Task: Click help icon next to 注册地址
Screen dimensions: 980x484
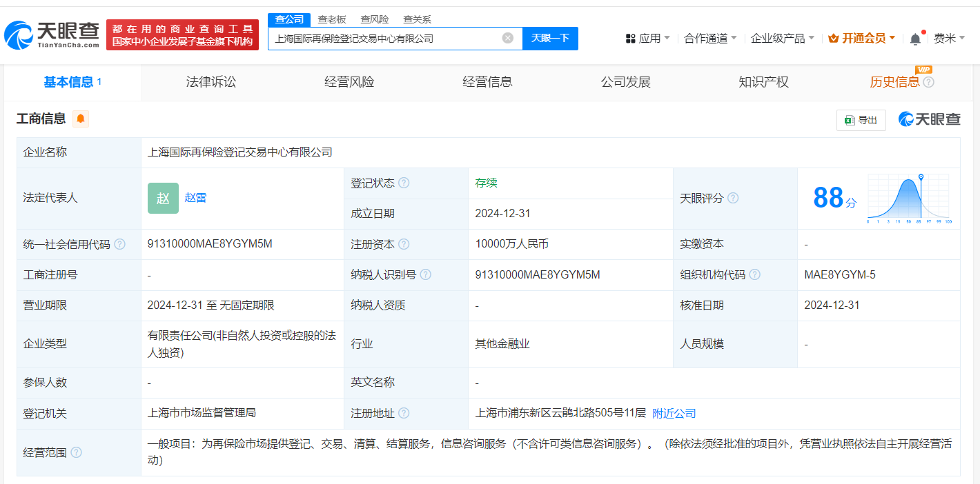Action: tap(404, 414)
